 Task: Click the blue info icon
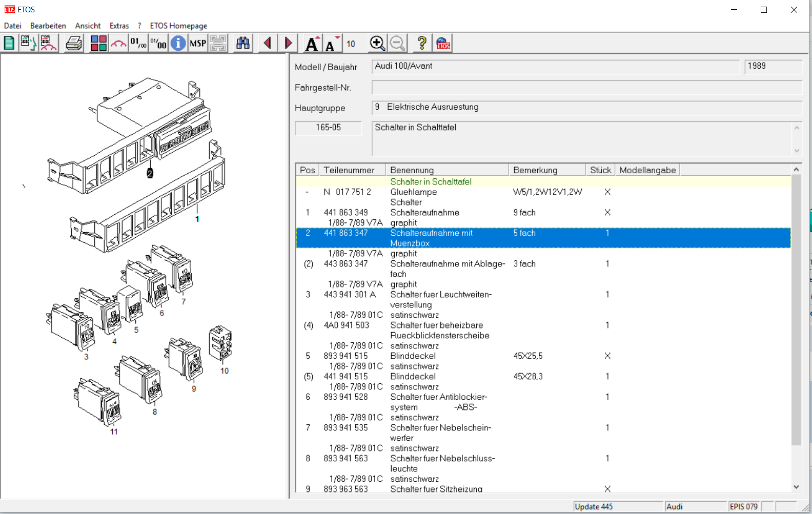pyautogui.click(x=178, y=44)
